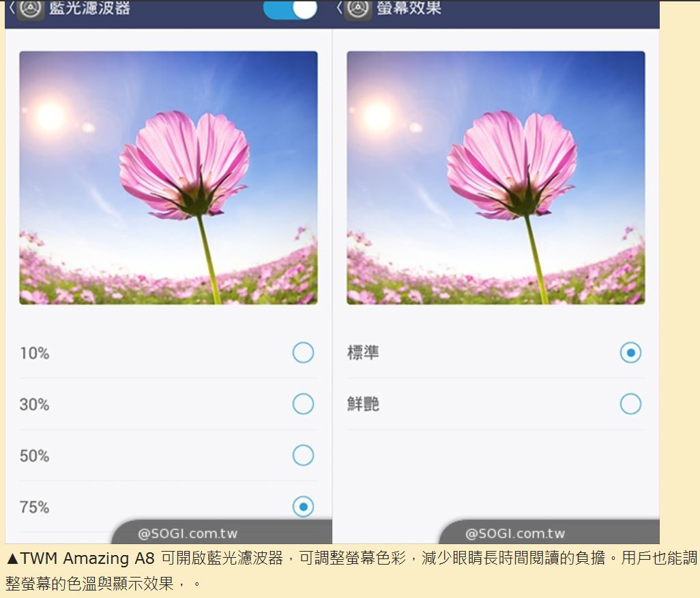Click the screen effect flower preview
Screen dimensions: 700x598
496,177
